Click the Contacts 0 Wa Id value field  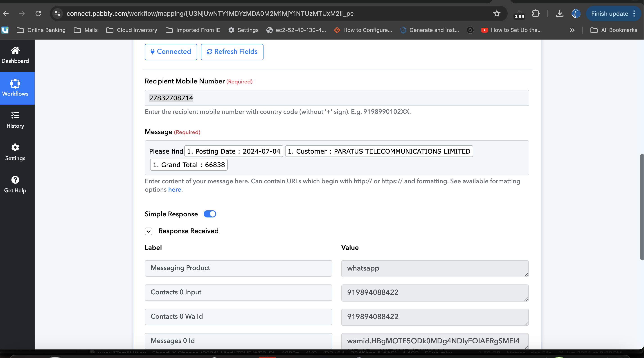[x=435, y=317]
